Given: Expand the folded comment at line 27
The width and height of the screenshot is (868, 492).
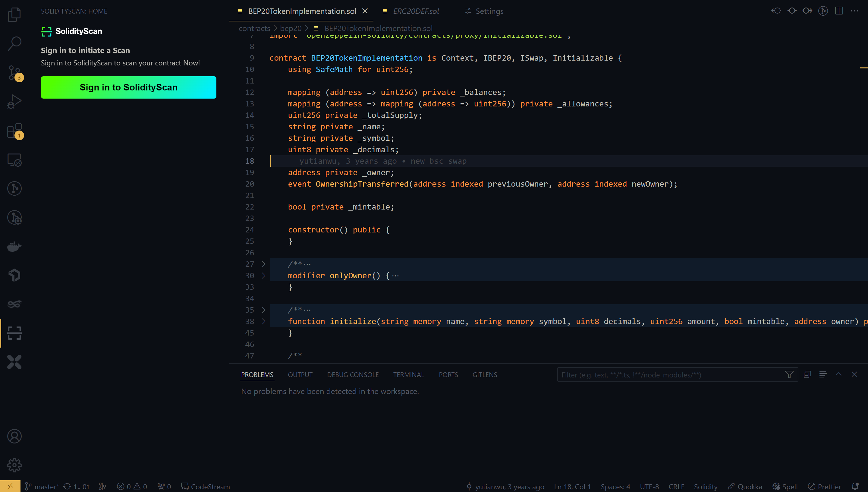Looking at the screenshot, I should pyautogui.click(x=263, y=264).
